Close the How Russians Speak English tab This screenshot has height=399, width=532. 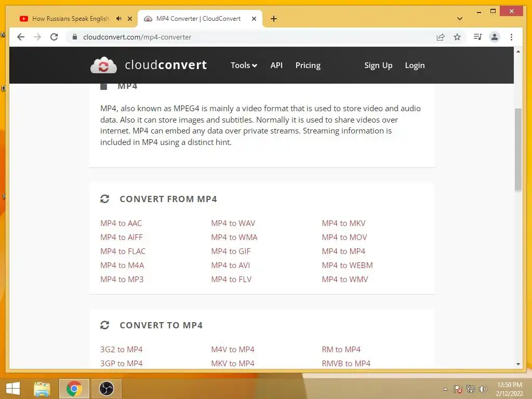[129, 19]
